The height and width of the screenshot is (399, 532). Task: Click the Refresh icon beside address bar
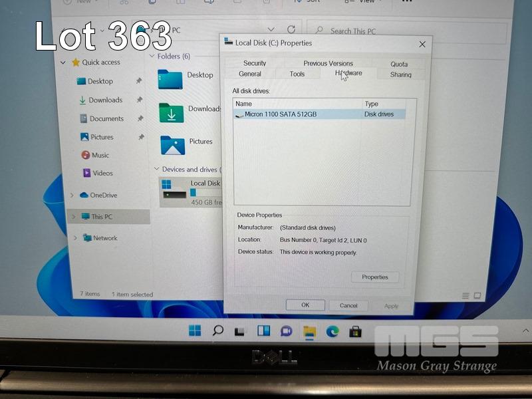(x=291, y=30)
